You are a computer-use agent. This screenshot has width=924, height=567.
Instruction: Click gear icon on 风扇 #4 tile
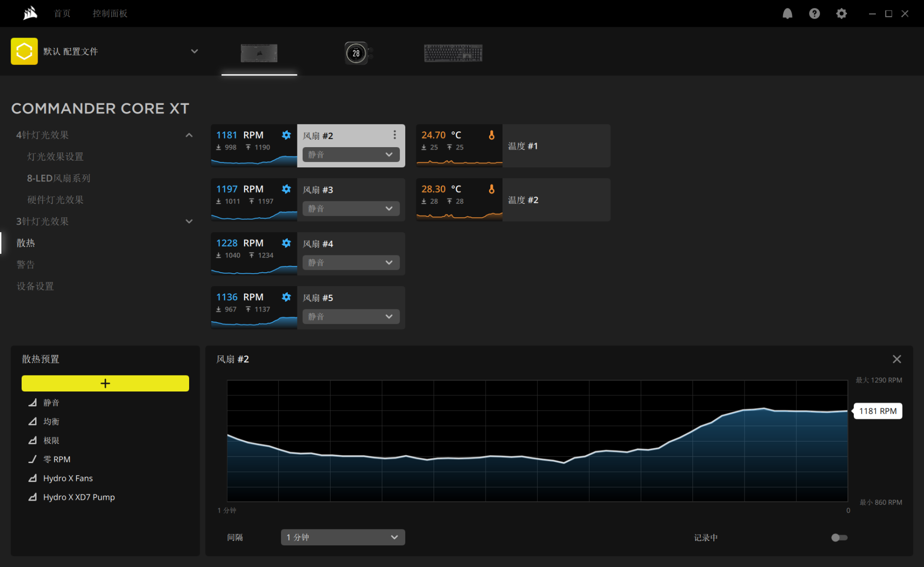pyautogui.click(x=286, y=243)
